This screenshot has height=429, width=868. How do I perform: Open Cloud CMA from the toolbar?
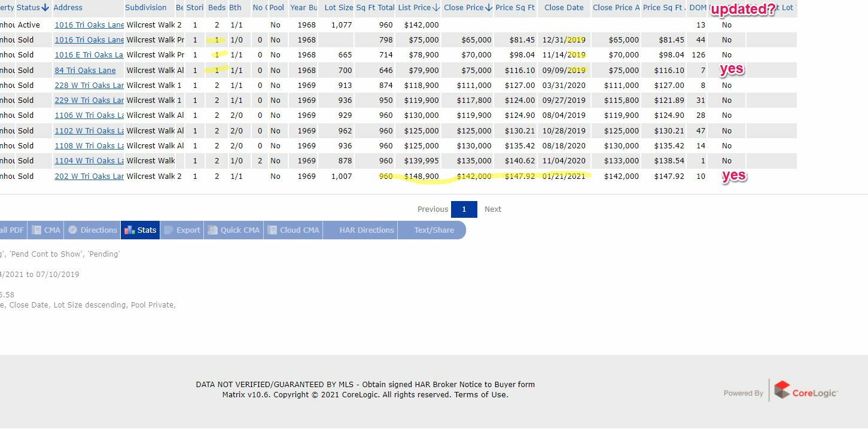coord(293,230)
